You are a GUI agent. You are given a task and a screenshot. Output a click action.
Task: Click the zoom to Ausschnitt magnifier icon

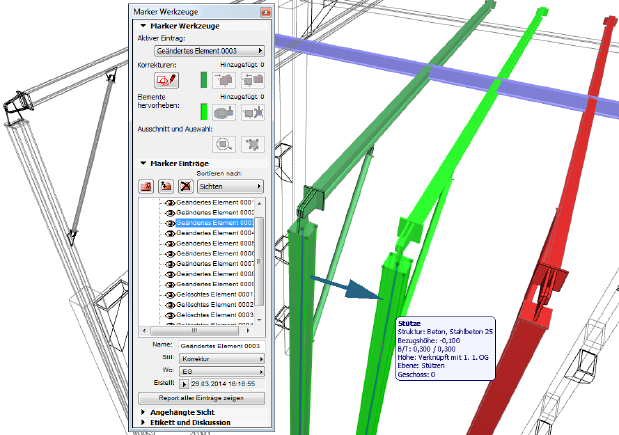tap(224, 144)
